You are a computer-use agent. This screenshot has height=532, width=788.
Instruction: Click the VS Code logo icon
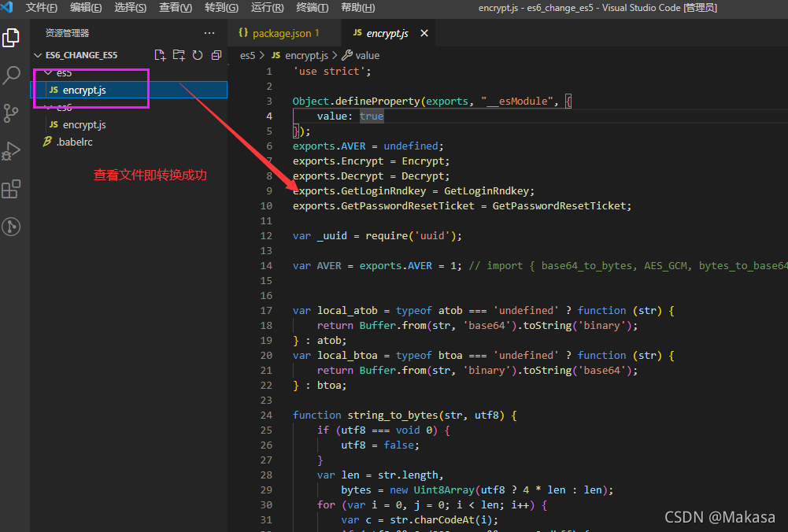[7, 7]
